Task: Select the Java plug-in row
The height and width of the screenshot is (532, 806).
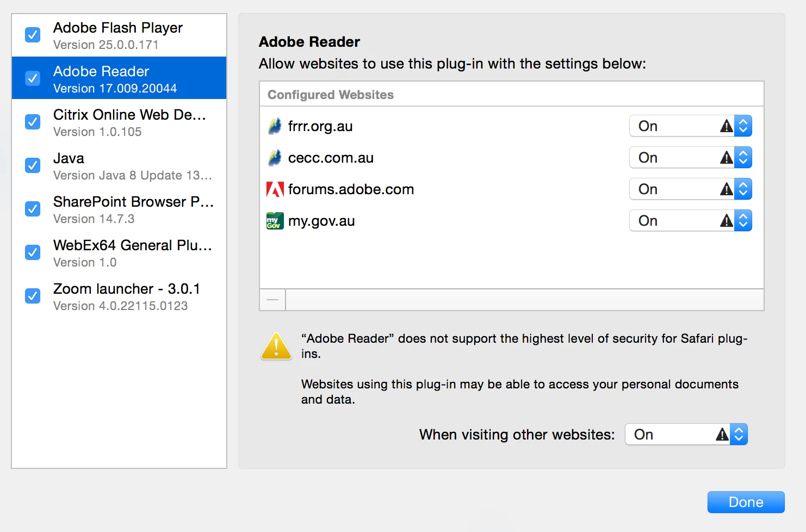Action: [119, 165]
